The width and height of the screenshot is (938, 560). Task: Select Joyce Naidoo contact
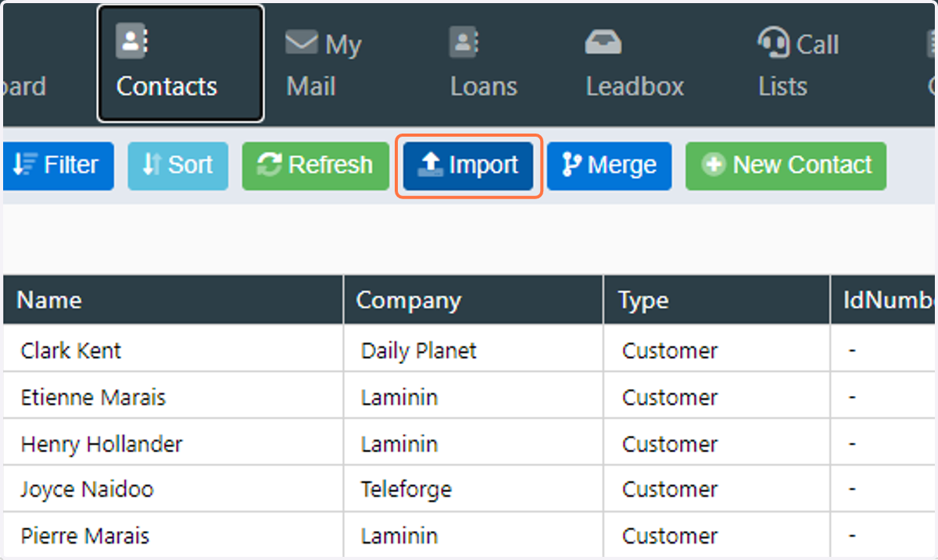pos(87,489)
